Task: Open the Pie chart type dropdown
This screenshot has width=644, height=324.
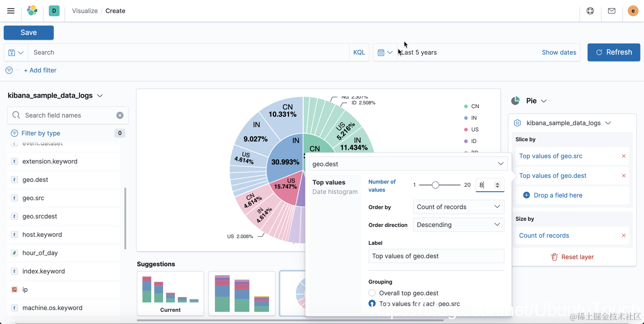Action: (536, 101)
